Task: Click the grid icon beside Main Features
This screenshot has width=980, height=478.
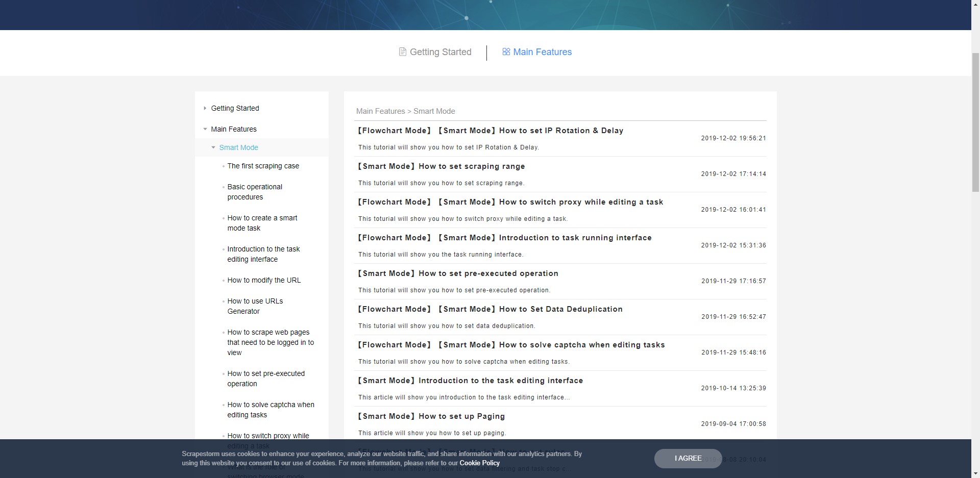Action: (x=506, y=52)
